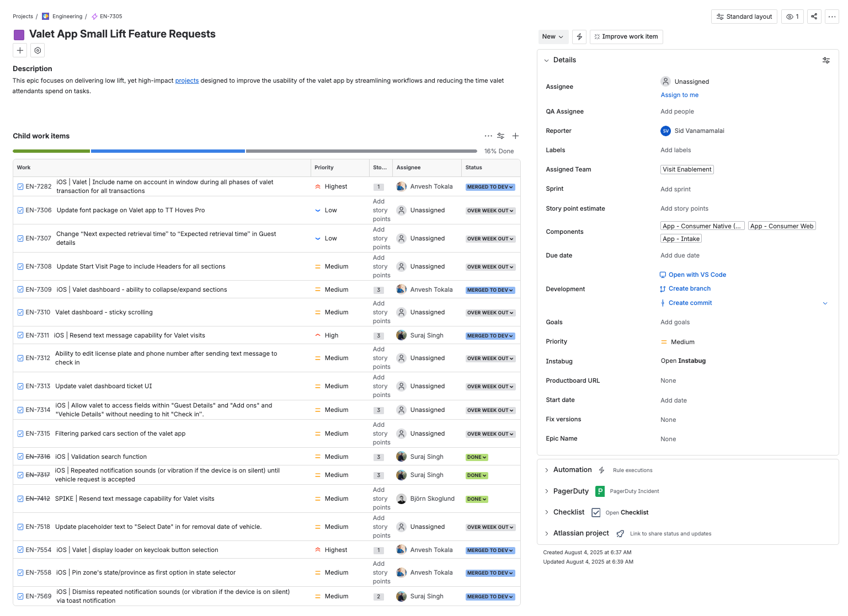Collapse the Details section
This screenshot has height=616, width=848.
[547, 61]
